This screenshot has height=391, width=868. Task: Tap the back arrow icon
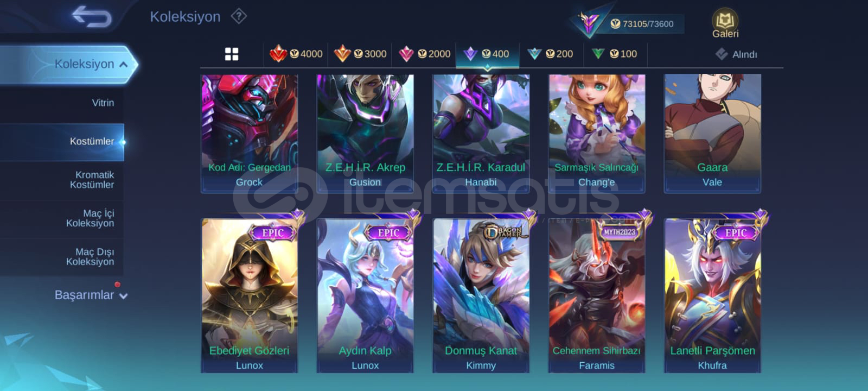(92, 16)
